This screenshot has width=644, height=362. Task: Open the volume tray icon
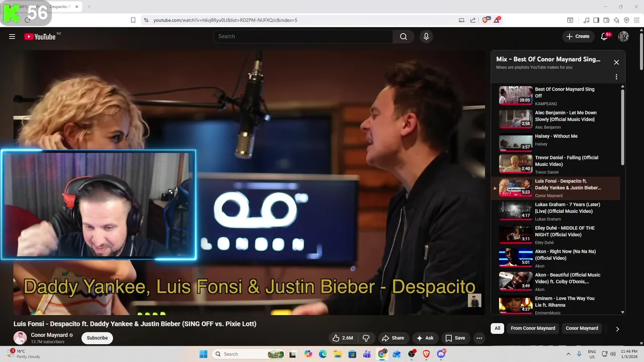[x=613, y=354]
